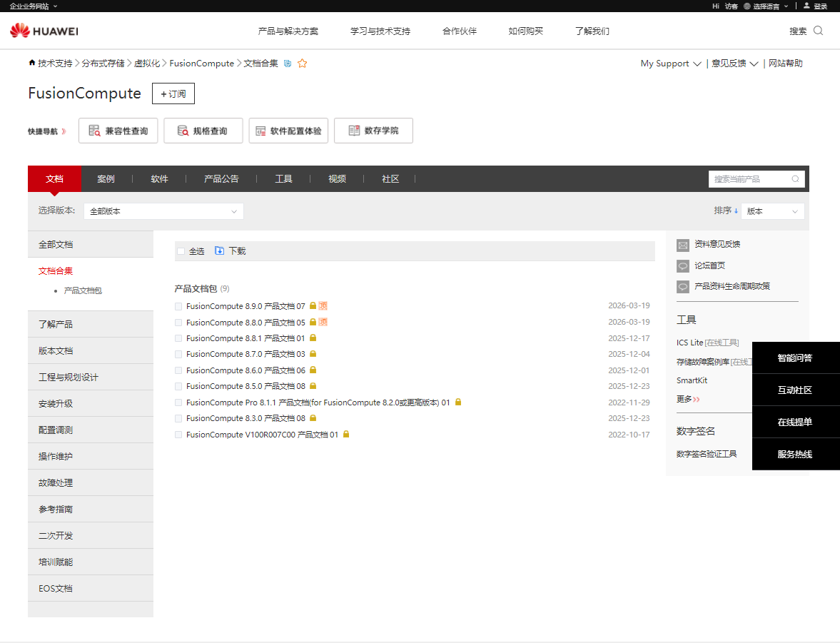Click the search icon in product search box
Viewport: 840px width, 643px height.
(x=796, y=179)
